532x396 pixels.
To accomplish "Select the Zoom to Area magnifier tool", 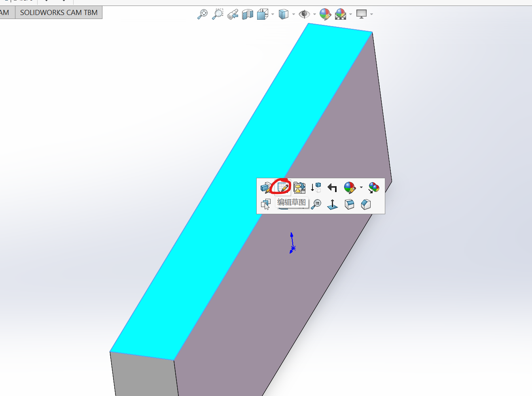I will click(x=217, y=14).
